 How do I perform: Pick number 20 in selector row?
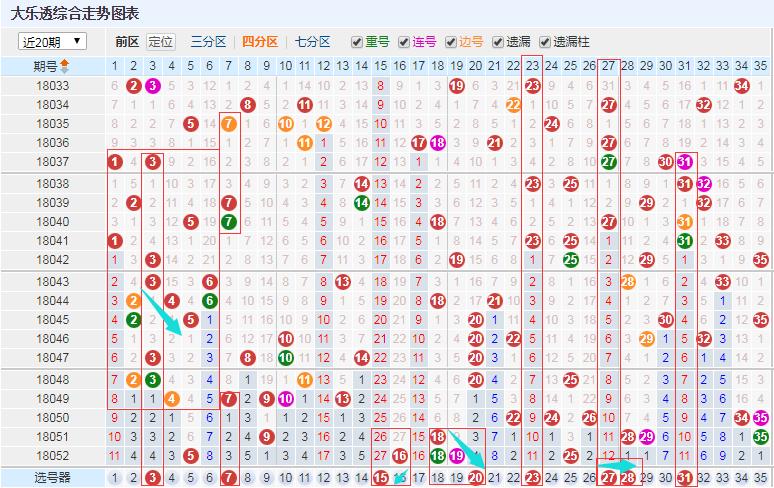pos(475,478)
